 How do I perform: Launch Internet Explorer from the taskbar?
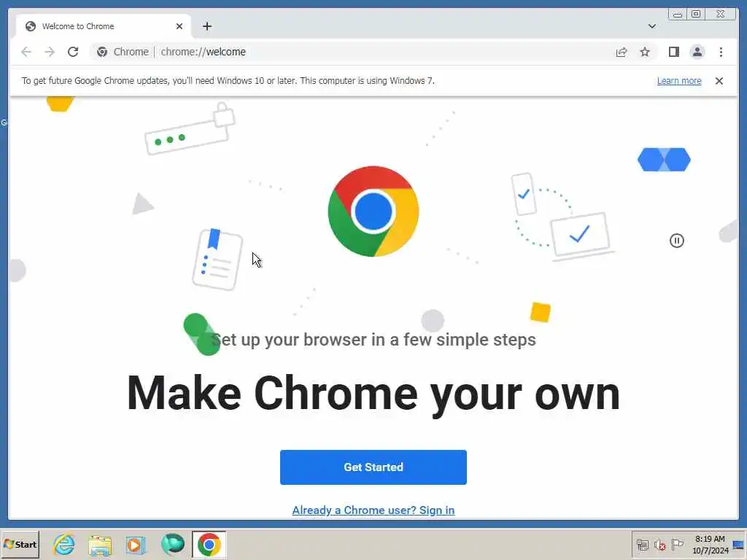pos(64,544)
